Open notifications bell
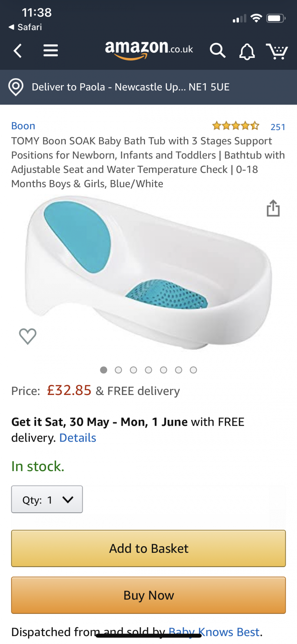This screenshot has width=297, height=644. [247, 51]
